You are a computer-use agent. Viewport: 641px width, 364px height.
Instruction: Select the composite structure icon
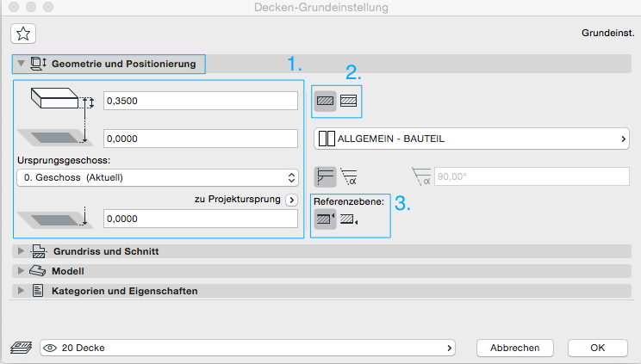pos(348,101)
